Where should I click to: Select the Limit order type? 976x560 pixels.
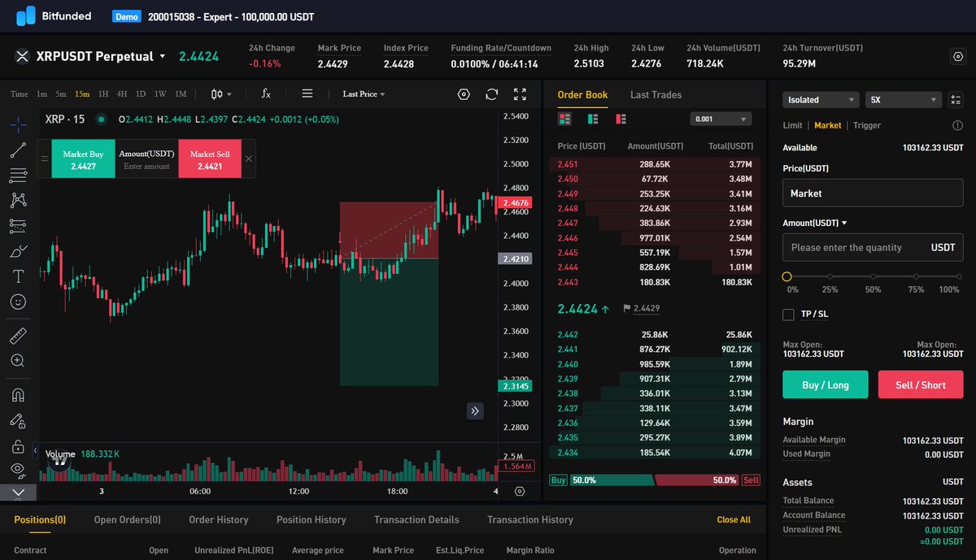pos(792,125)
